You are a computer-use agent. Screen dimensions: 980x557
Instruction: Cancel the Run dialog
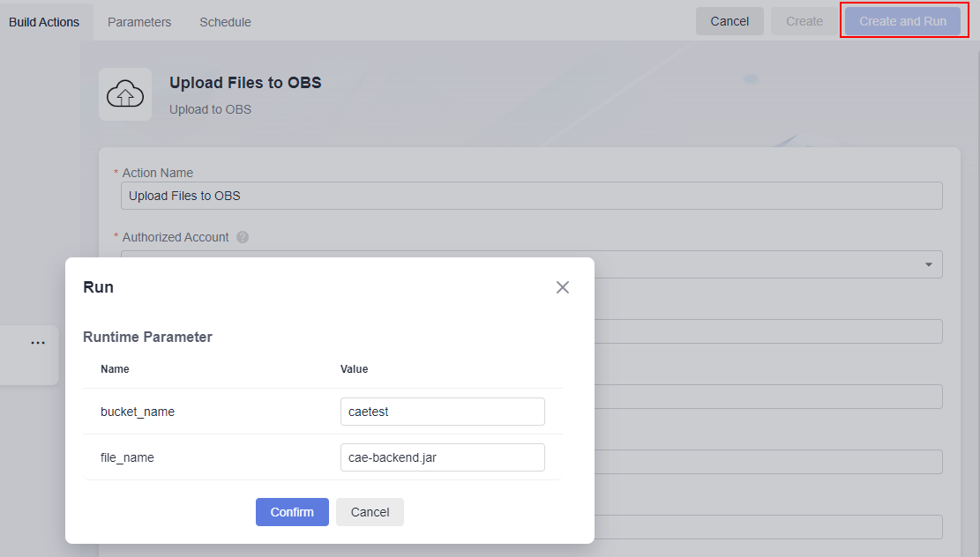370,512
